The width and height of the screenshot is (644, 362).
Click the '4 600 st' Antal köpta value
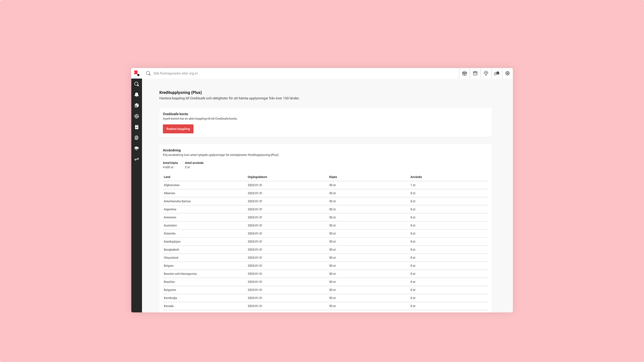[168, 167]
